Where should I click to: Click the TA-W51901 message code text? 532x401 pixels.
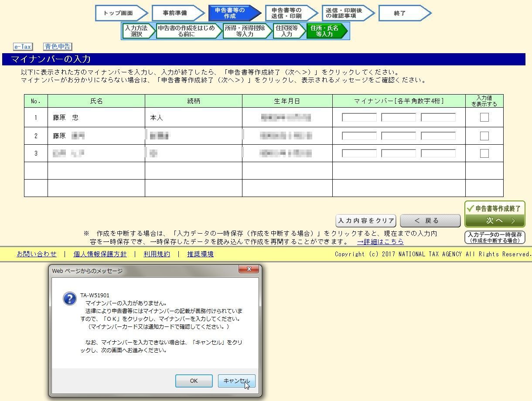pyautogui.click(x=95, y=295)
